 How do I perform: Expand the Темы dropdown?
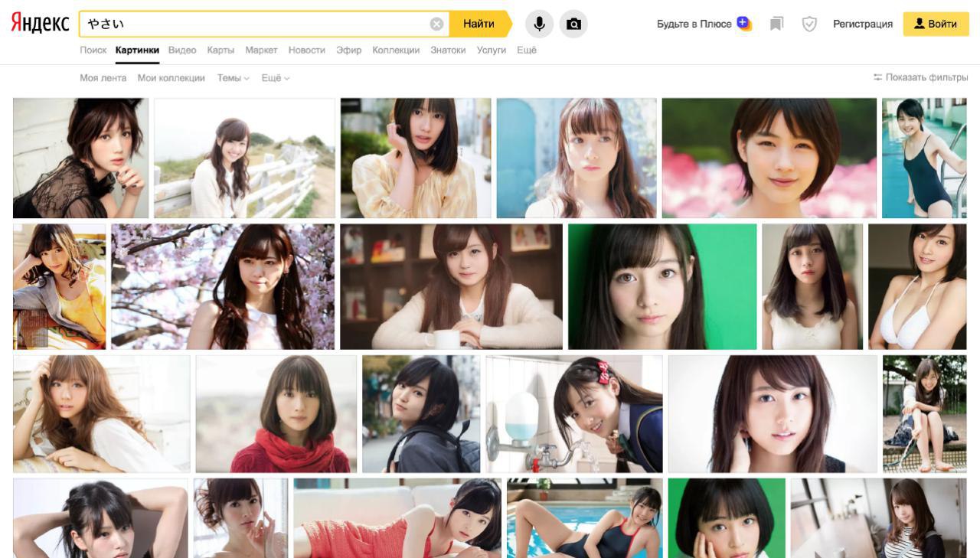pos(233,78)
